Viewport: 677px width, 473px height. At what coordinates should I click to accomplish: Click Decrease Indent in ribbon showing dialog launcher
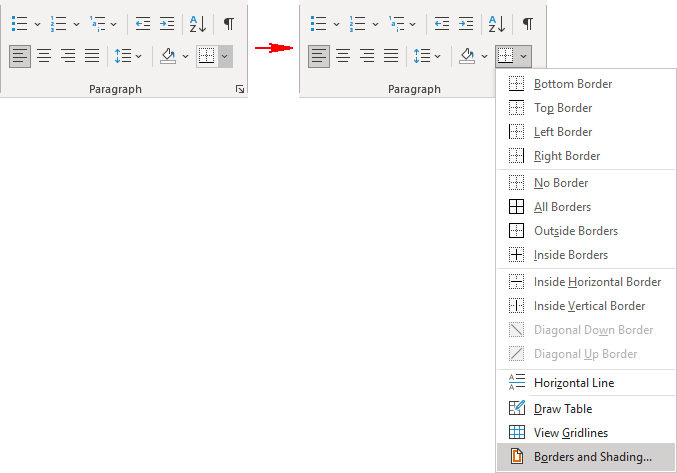coord(143,23)
